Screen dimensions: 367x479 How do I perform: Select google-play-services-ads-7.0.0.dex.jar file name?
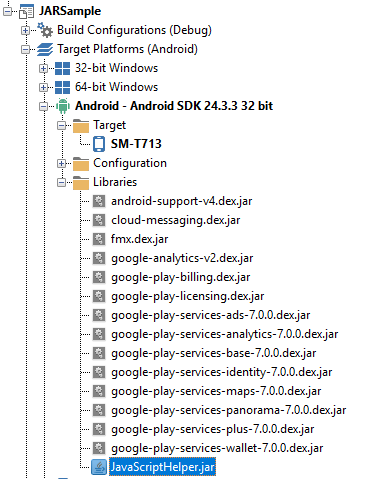211,315
